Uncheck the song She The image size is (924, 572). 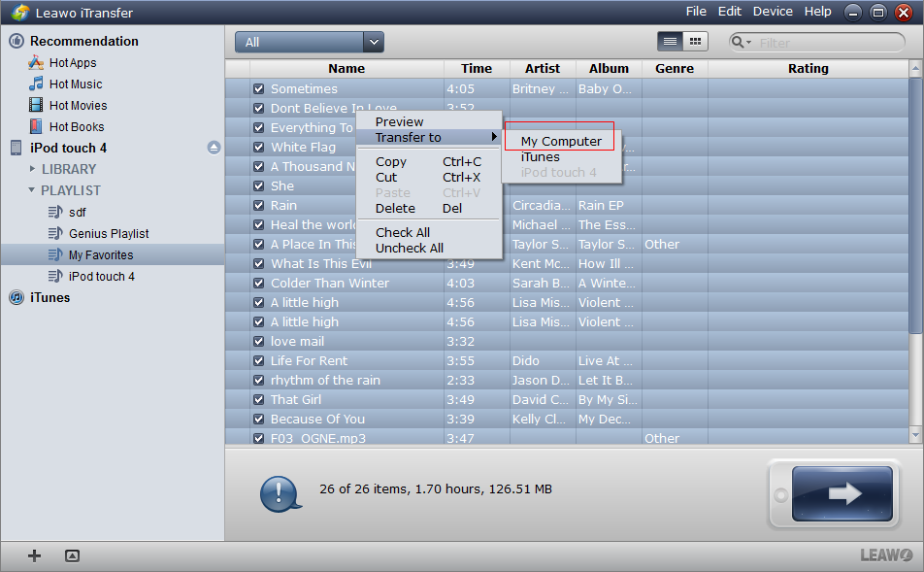[259, 185]
